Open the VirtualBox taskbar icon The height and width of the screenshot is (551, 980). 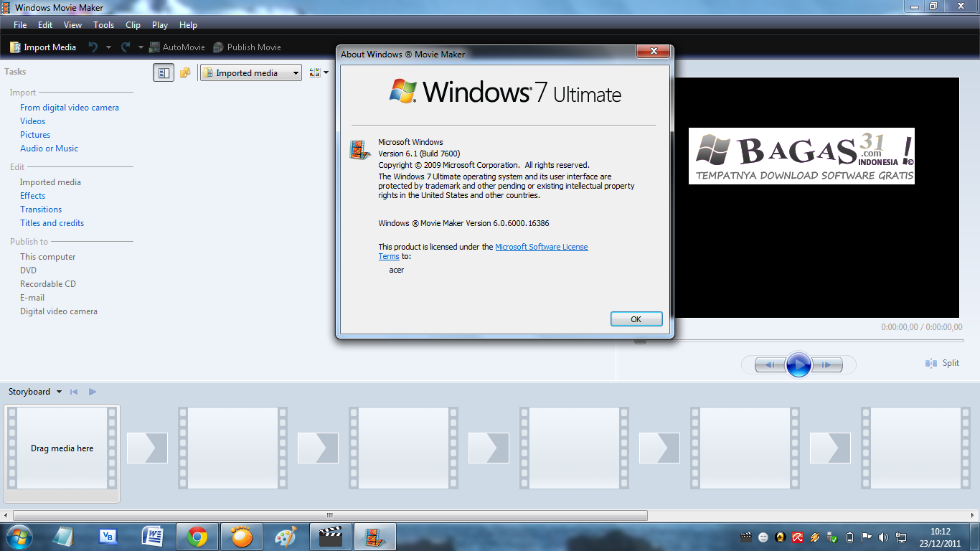point(108,537)
